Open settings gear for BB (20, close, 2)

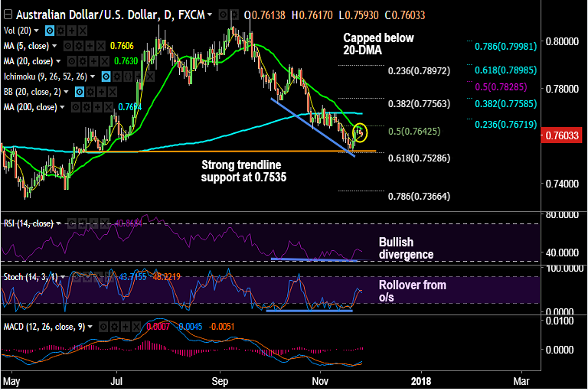[90, 92]
